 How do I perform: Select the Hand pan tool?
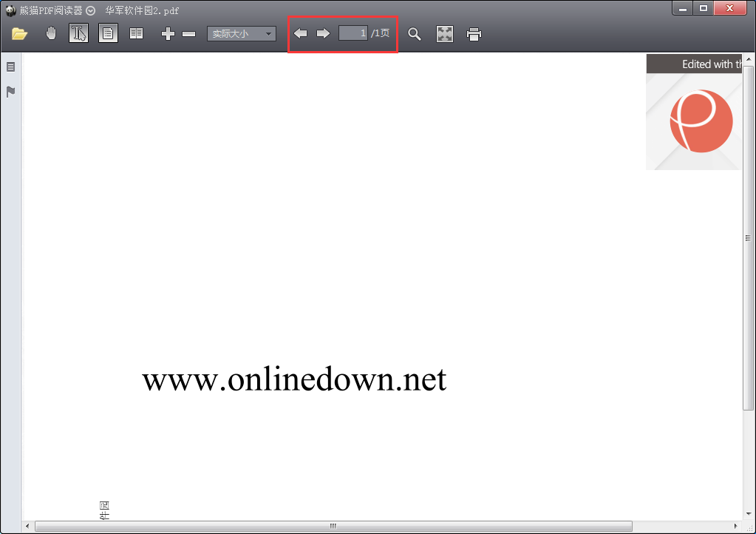click(51, 33)
